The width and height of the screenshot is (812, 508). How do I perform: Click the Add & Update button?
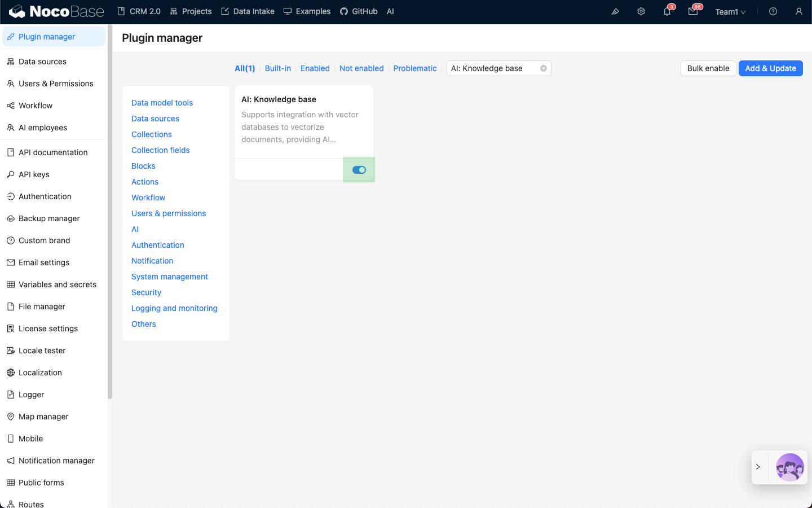[x=770, y=68]
